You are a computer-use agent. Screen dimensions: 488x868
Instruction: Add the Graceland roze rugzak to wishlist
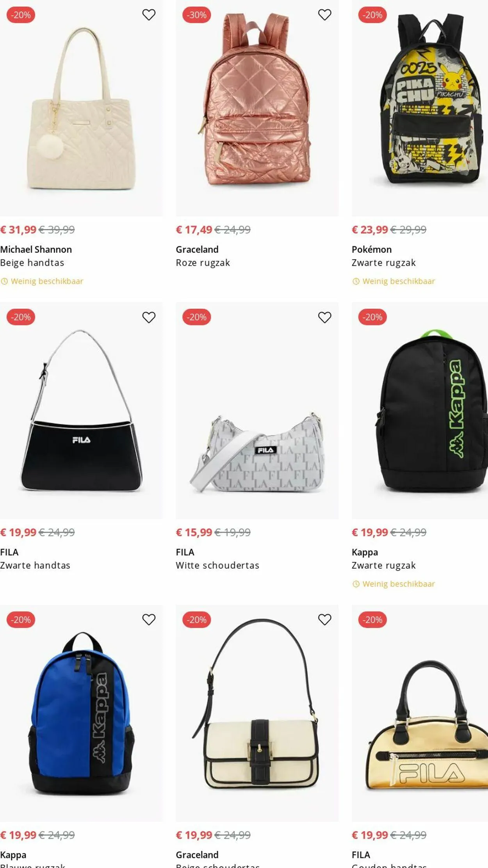click(324, 15)
